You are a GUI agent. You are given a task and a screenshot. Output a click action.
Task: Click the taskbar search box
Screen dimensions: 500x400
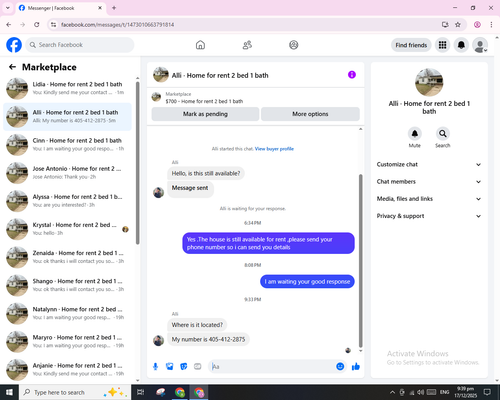pyautogui.click(x=75, y=392)
